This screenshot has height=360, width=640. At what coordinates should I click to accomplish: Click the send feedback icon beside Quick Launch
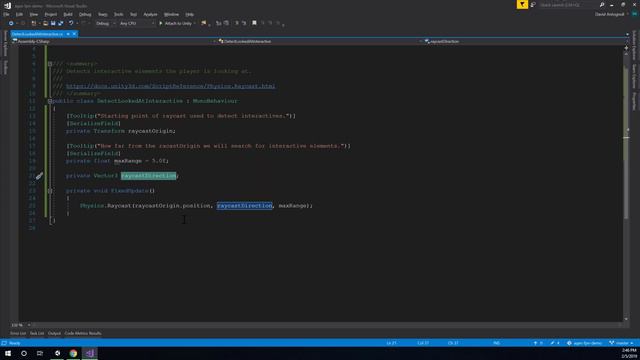(533, 4)
